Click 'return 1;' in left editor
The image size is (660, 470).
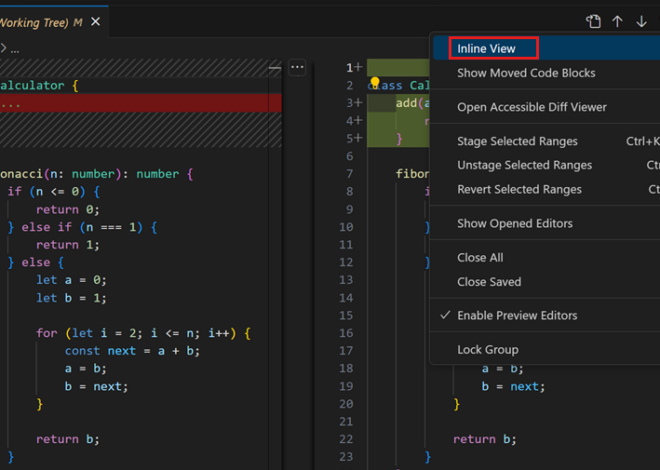[68, 245]
